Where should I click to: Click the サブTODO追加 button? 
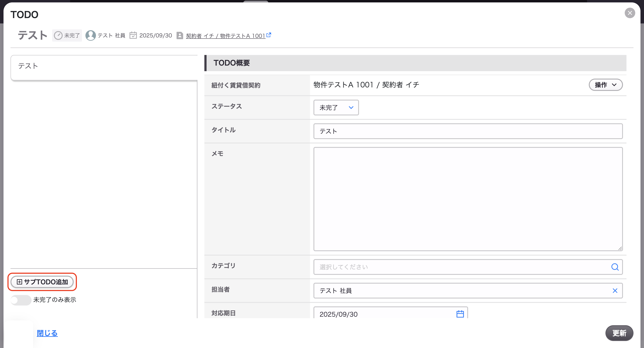(42, 282)
